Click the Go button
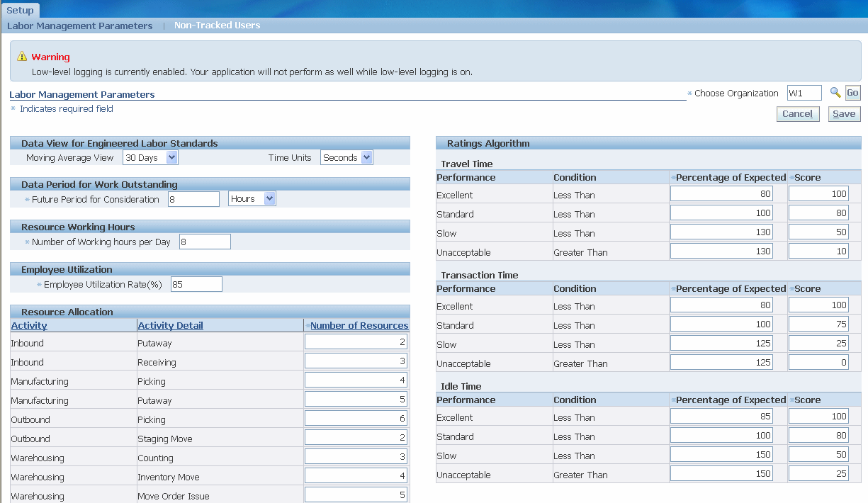868x503 pixels. click(852, 93)
